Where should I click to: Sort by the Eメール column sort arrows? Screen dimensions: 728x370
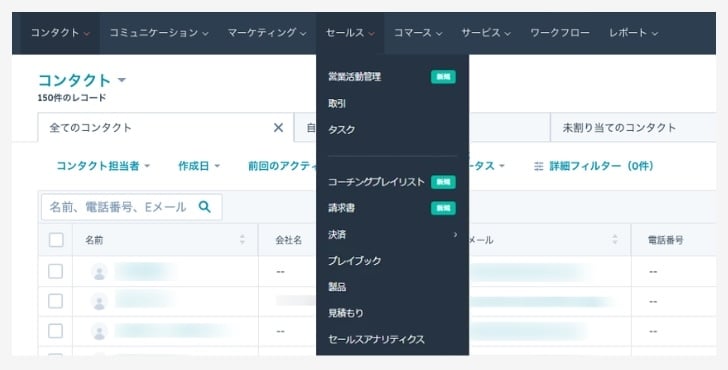tap(615, 240)
